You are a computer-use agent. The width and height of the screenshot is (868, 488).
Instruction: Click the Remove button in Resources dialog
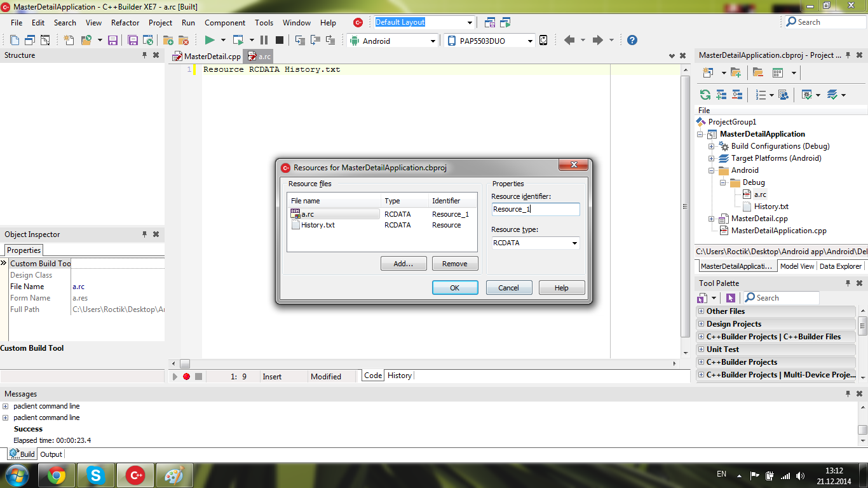click(x=454, y=264)
